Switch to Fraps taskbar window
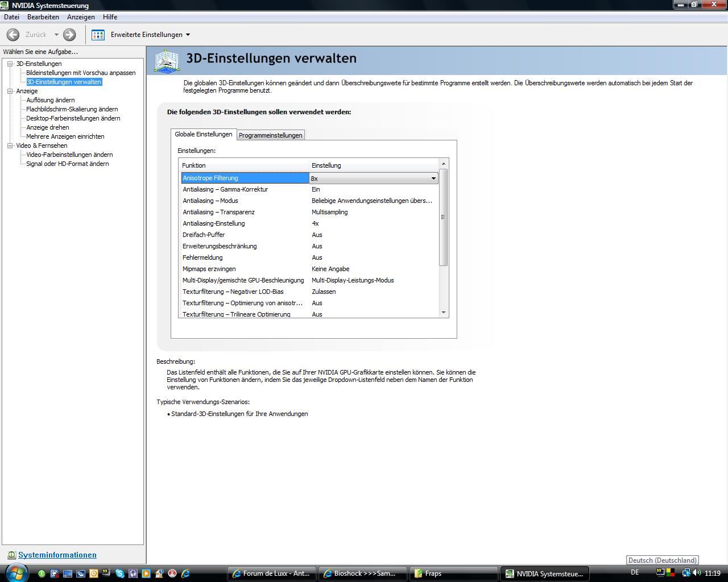 454,573
